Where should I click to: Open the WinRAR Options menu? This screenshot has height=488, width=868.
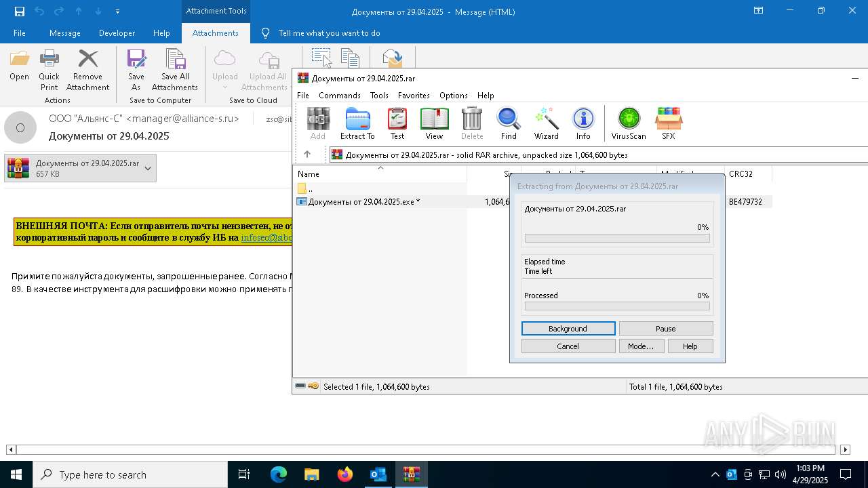pos(454,96)
